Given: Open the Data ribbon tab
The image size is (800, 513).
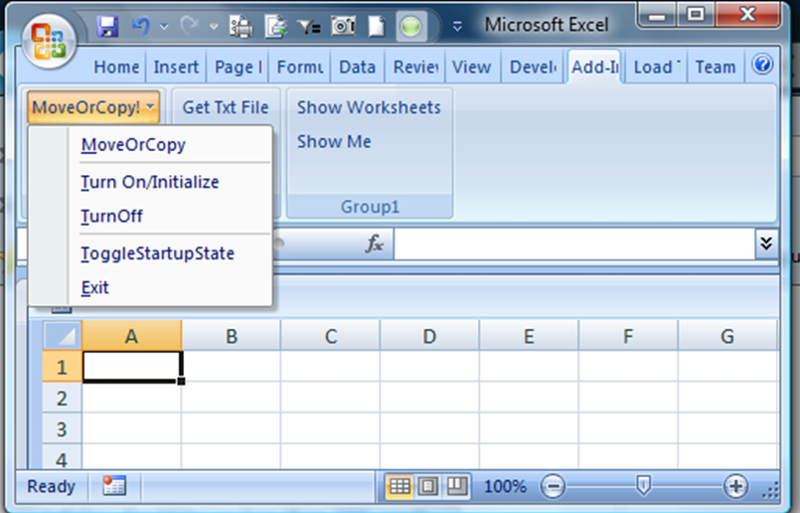Looking at the screenshot, I should tap(357, 67).
